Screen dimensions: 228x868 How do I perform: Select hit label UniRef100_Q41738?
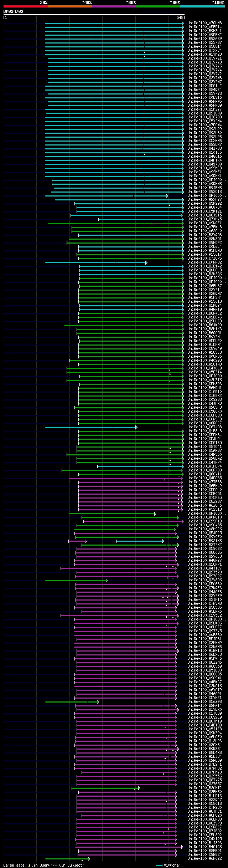tap(204, 149)
